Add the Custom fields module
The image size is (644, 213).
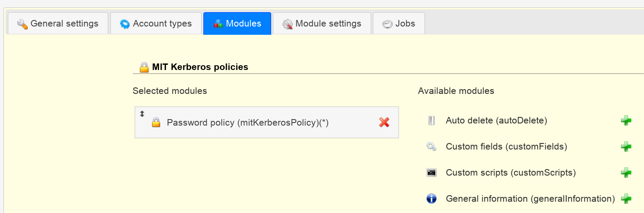tap(626, 146)
